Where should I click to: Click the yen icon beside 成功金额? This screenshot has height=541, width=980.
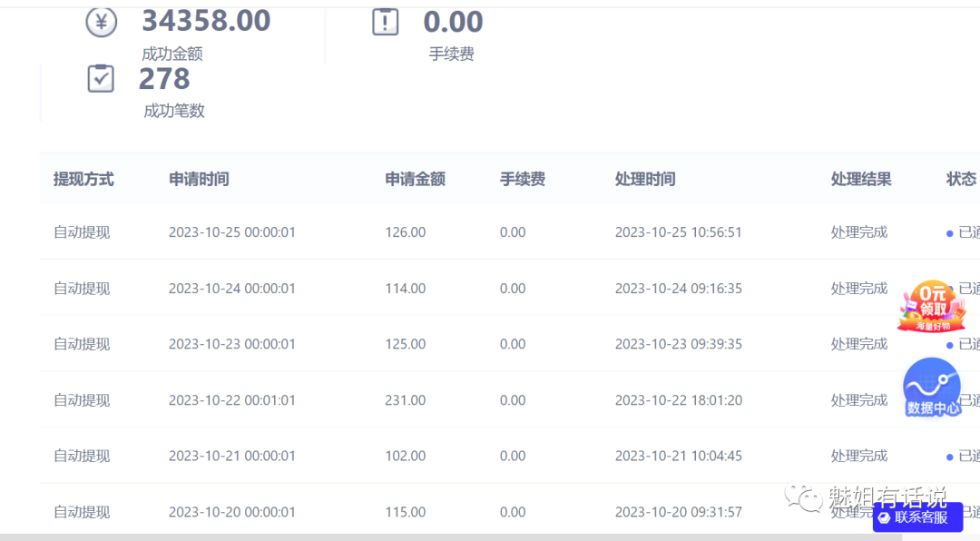click(102, 22)
